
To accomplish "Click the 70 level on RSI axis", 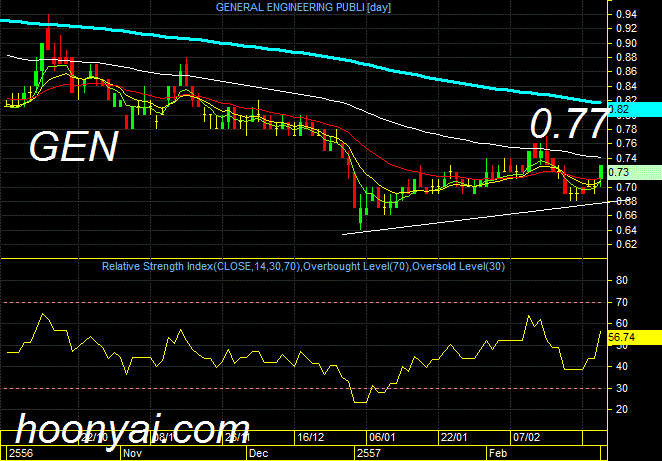I will click(x=621, y=302).
